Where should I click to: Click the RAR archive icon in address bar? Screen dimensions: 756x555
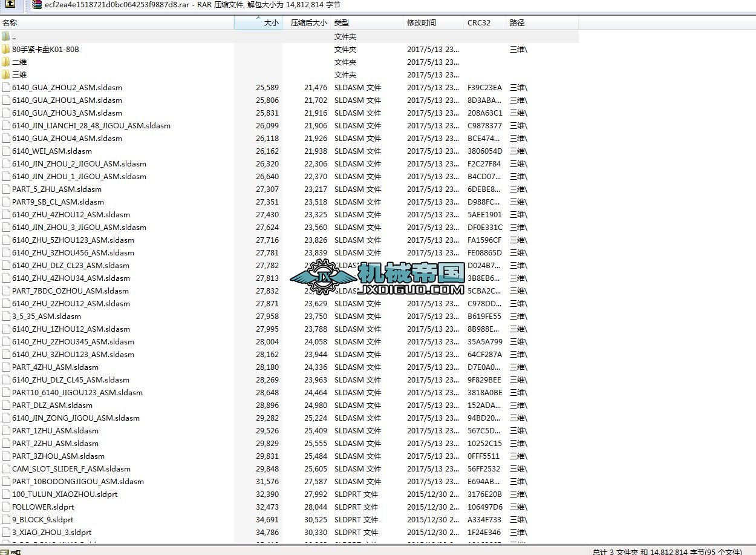(37, 5)
